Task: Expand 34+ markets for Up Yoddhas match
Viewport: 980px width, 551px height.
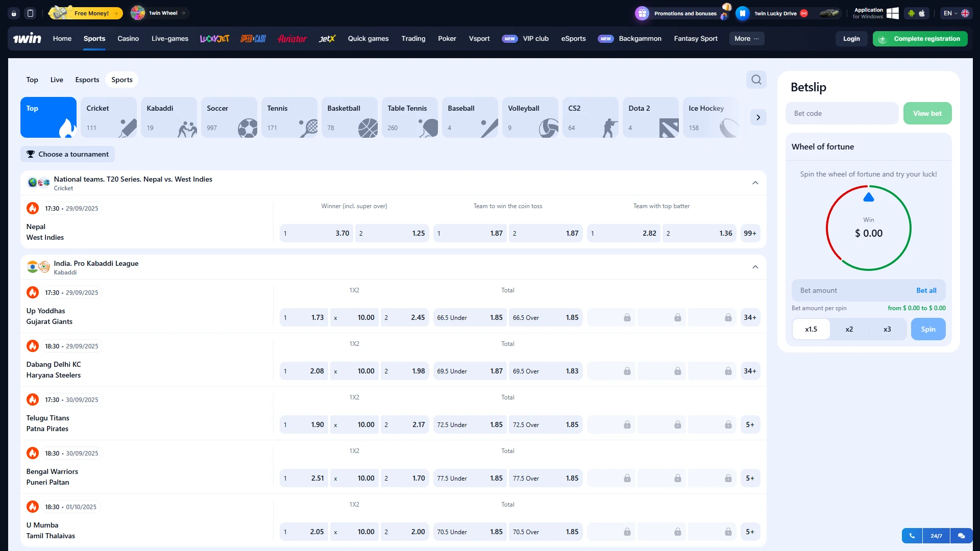Action: [750, 317]
